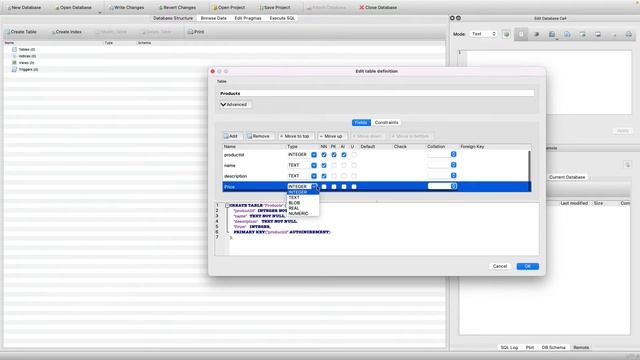
Task: Open DB Schema tab at bottom right
Action: (553, 347)
